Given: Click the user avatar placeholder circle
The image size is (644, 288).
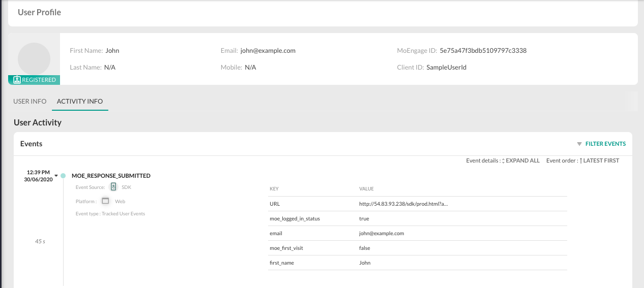Looking at the screenshot, I should [34, 58].
